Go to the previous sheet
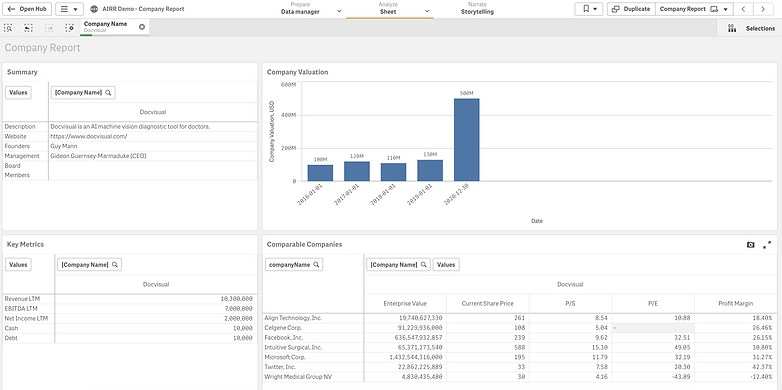Screen dimensions: 782x390 tap(743, 9)
